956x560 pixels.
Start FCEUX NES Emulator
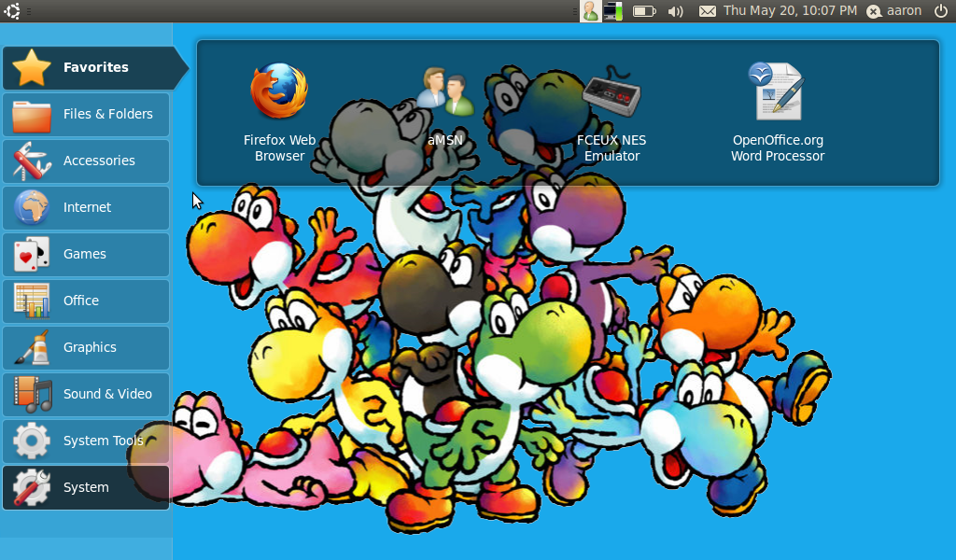[x=612, y=111]
